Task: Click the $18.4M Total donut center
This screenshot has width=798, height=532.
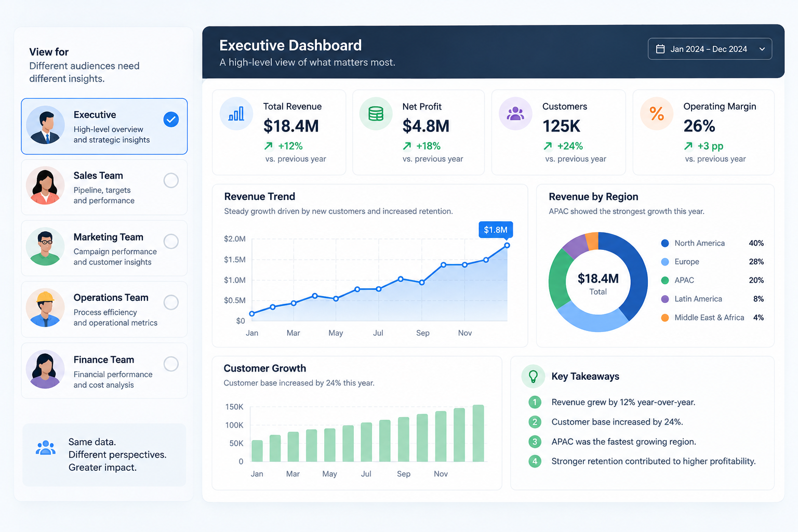Action: [598, 283]
